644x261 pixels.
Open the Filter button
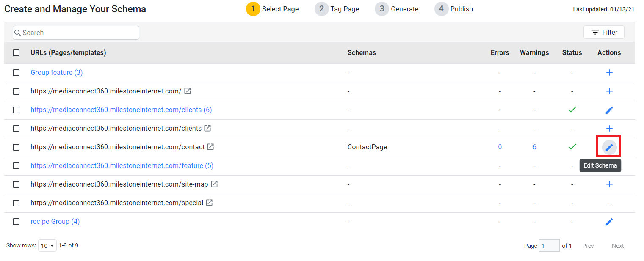[604, 32]
